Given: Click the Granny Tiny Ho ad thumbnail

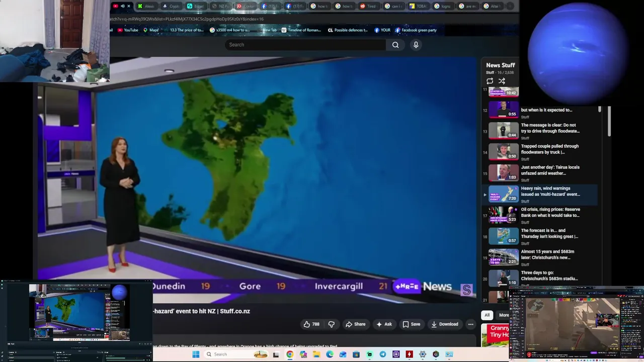Looking at the screenshot, I should pyautogui.click(x=495, y=335).
